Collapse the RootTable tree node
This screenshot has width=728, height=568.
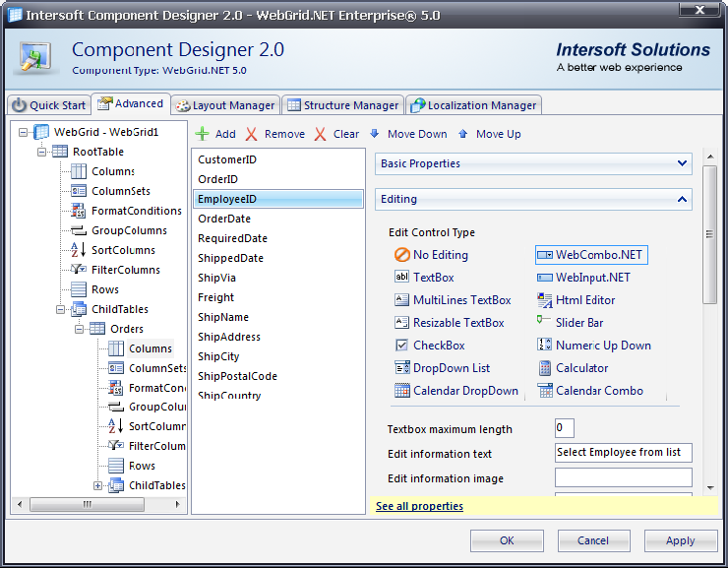pyautogui.click(x=41, y=152)
